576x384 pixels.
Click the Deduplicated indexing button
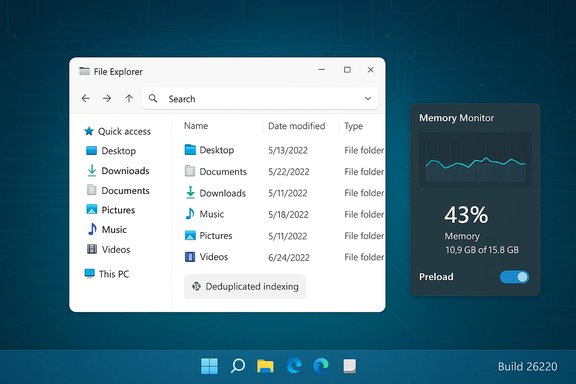point(245,287)
